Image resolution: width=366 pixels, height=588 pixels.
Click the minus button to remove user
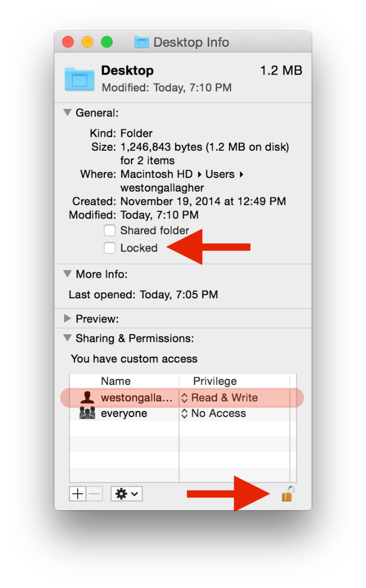click(95, 494)
